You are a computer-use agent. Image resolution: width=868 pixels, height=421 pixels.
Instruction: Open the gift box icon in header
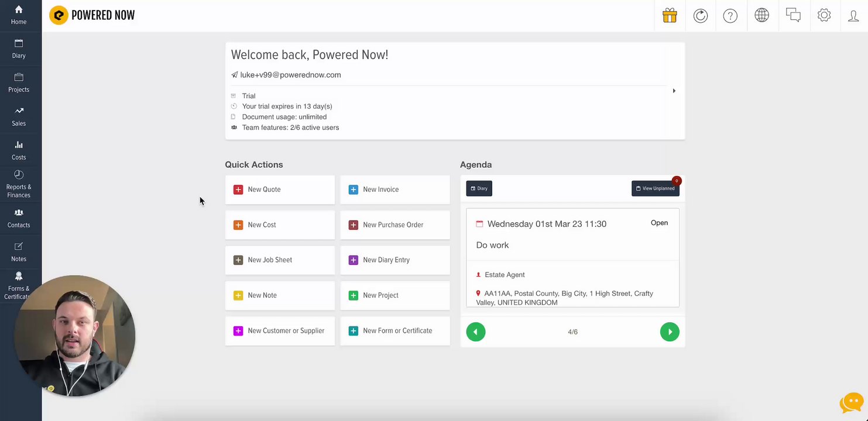tap(670, 16)
